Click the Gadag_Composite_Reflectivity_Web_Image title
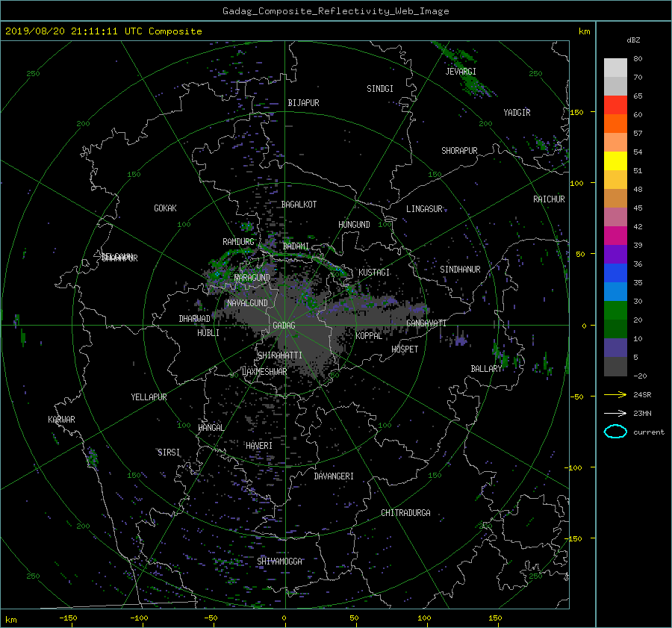The image size is (672, 628). click(x=335, y=11)
